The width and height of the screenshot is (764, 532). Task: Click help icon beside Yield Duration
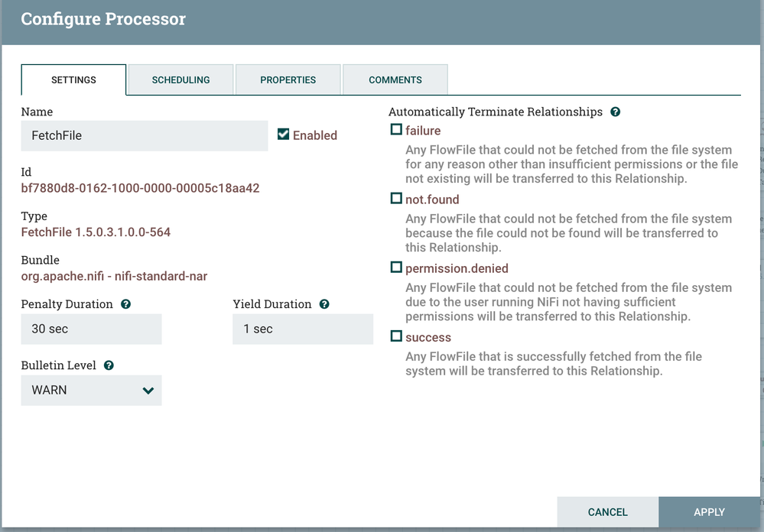(324, 304)
